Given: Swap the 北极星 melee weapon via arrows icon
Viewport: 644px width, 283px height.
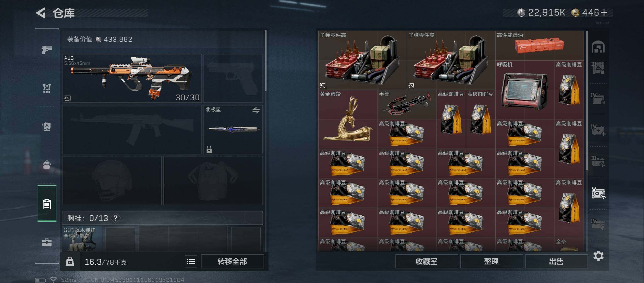Looking at the screenshot, I should point(256,110).
